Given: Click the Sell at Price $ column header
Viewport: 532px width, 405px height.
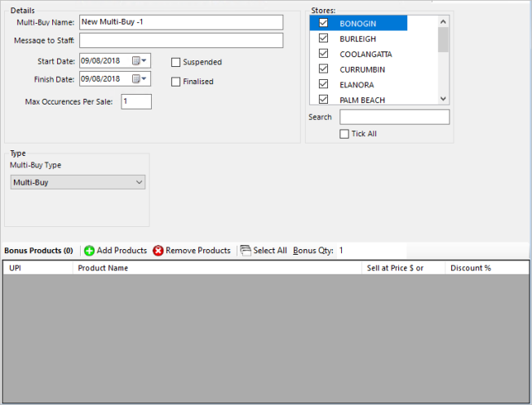Looking at the screenshot, I should (x=403, y=268).
